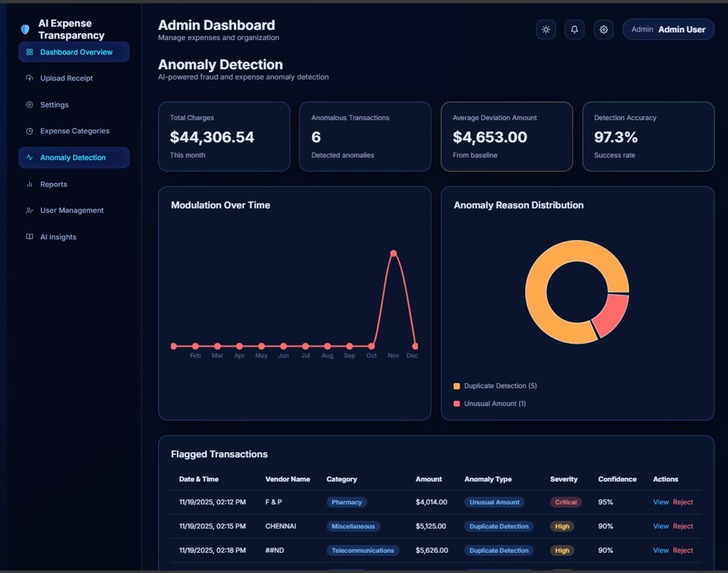Click the Dashboard Overview grid icon
Image resolution: width=728 pixels, height=573 pixels.
coord(29,52)
